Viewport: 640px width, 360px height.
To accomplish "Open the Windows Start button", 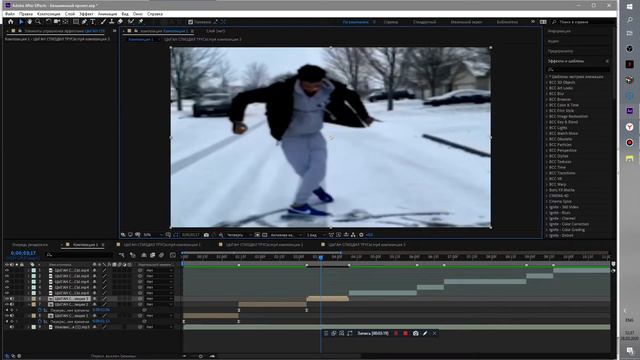I will (x=629, y=7).
